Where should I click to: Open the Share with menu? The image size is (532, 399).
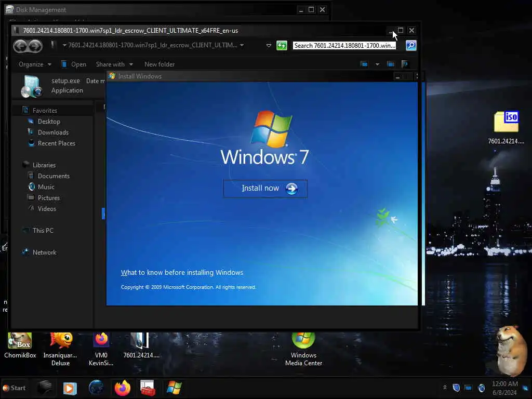tap(114, 64)
